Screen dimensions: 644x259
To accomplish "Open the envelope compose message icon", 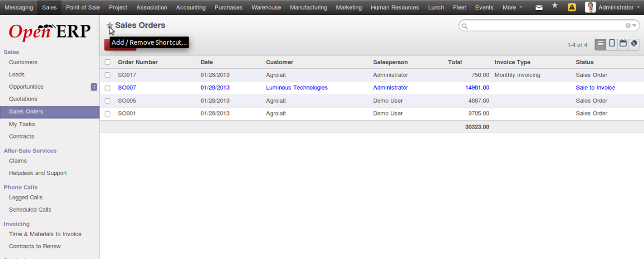I will tap(539, 7).
